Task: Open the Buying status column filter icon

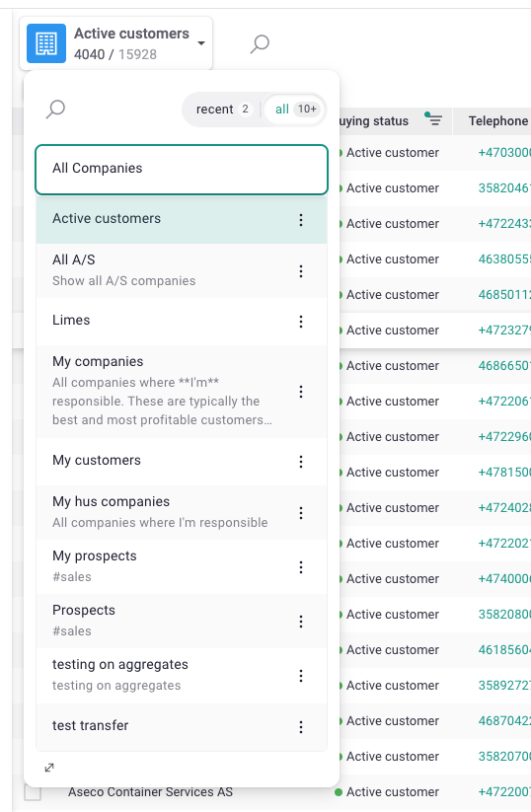Action: (433, 120)
